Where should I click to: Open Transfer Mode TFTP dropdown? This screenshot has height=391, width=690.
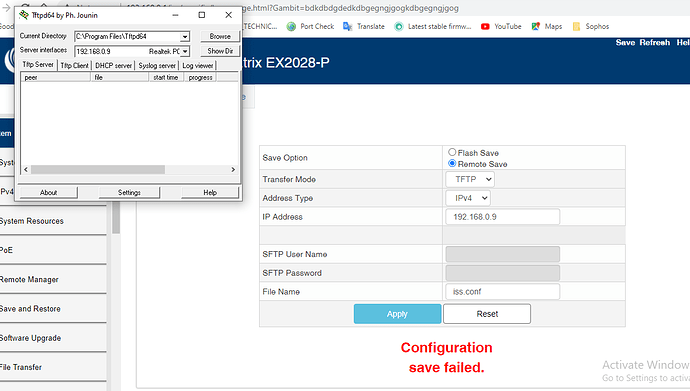(x=470, y=179)
